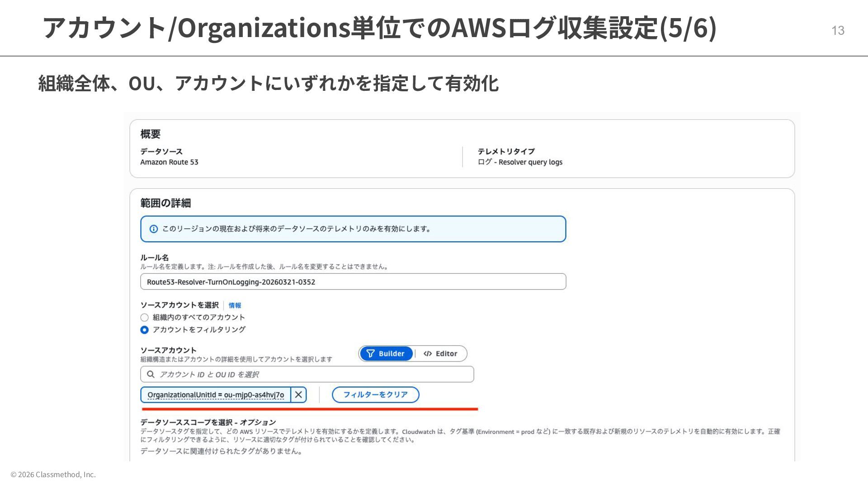Click the code brackets icon on Editor
Image resolution: width=868 pixels, height=488 pixels.
click(x=427, y=353)
